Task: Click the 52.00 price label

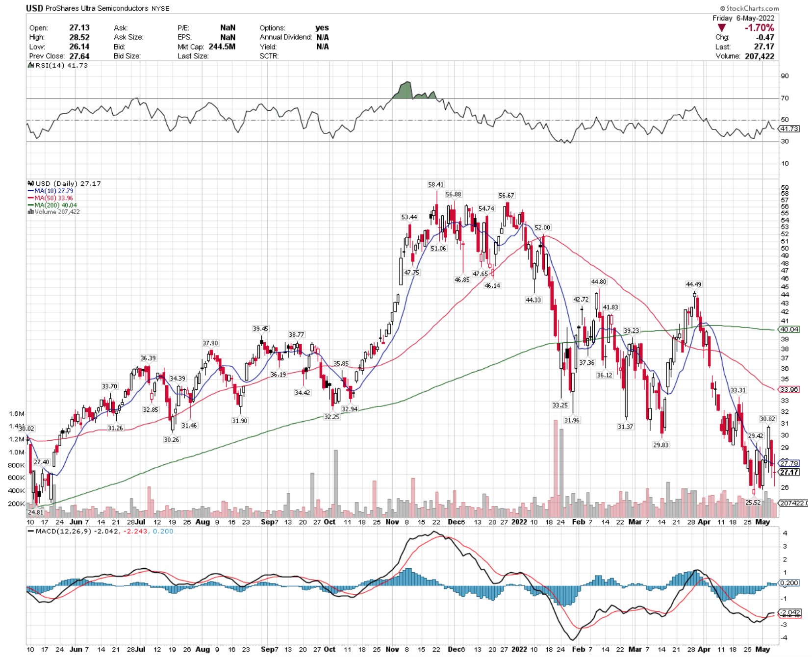Action: point(542,227)
